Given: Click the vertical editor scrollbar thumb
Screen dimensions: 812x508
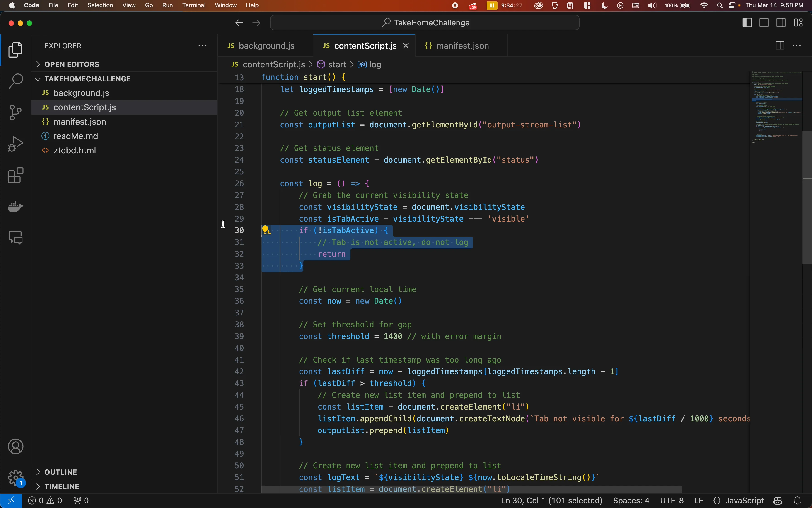Looking at the screenshot, I should tap(807, 197).
